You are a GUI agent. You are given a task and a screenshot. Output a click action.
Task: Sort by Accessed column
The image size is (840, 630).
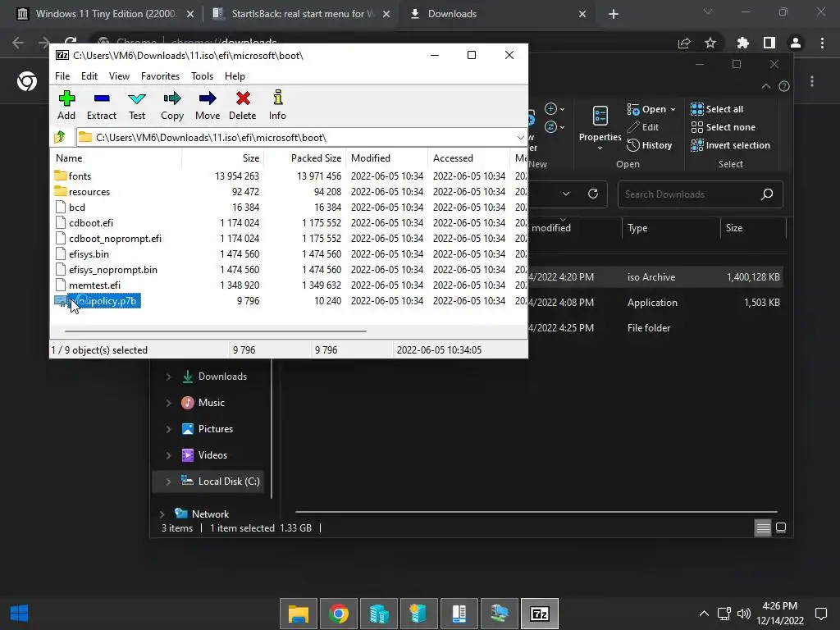click(468, 158)
